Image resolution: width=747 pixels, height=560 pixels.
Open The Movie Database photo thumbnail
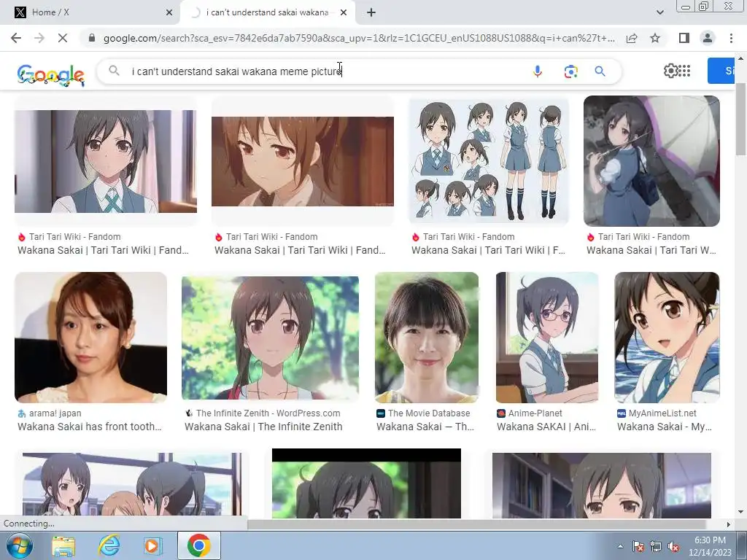point(426,337)
